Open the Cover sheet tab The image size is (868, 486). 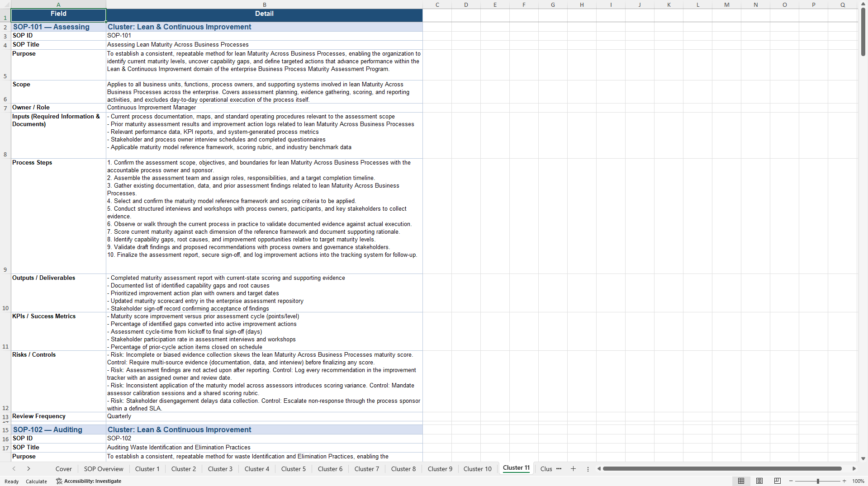pyautogui.click(x=64, y=469)
